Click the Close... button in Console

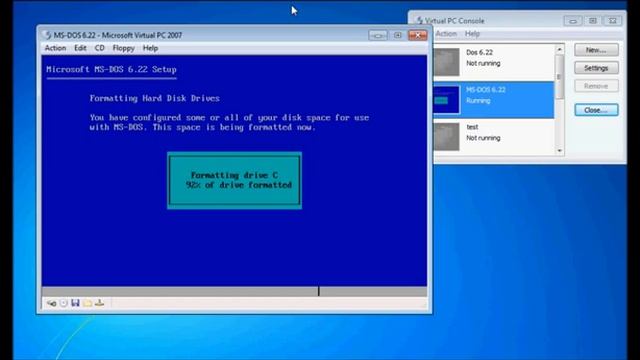596,110
